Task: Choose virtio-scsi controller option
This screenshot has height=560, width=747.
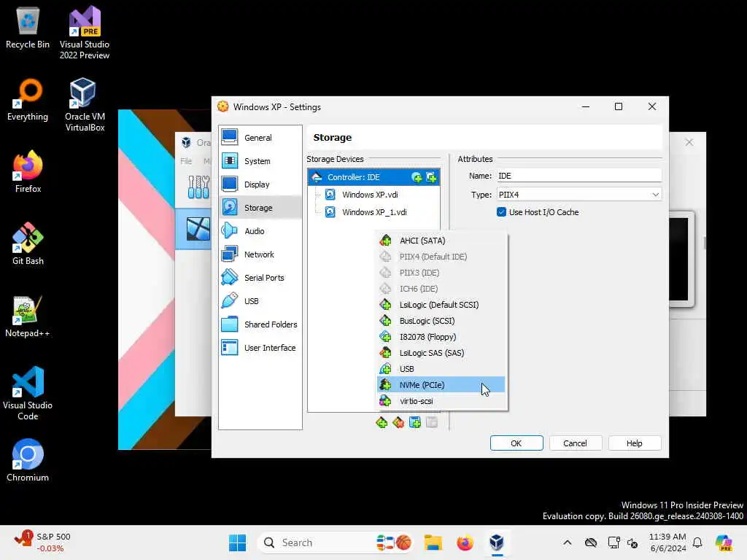Action: [x=441, y=401]
